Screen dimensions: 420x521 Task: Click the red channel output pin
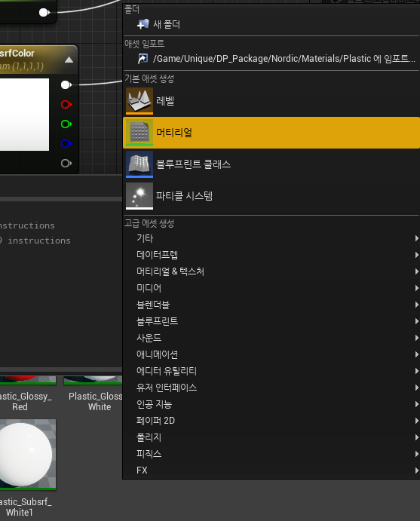(66, 104)
